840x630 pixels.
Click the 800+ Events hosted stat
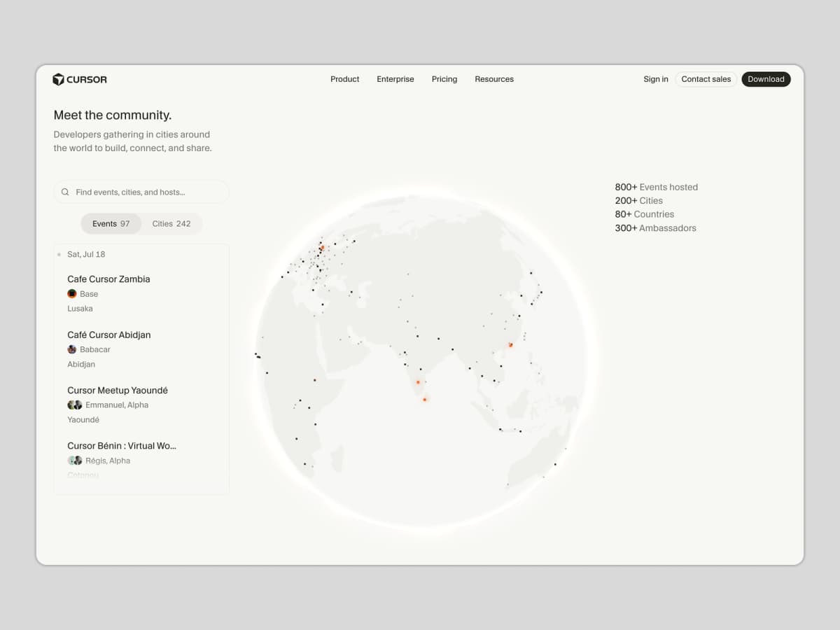(657, 187)
